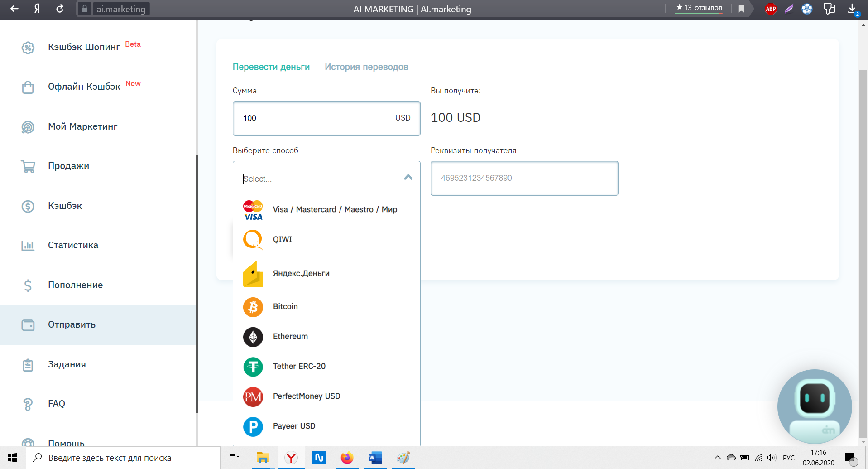
Task: Show site security via the lock icon
Action: click(84, 9)
